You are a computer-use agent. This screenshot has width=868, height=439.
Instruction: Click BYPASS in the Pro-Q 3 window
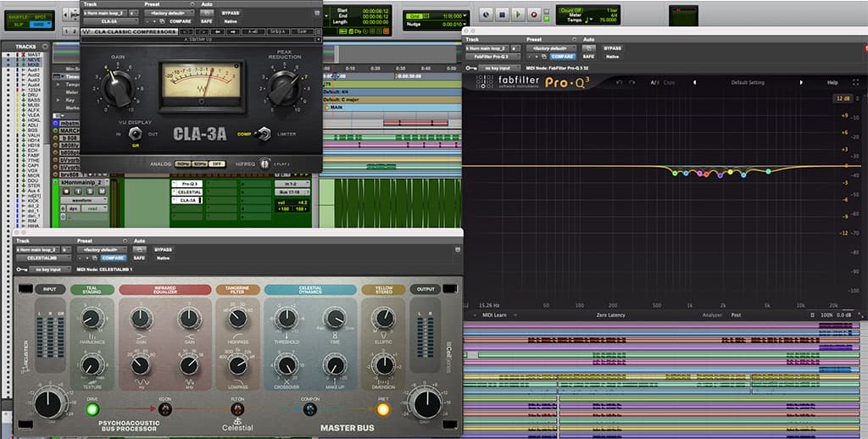click(x=612, y=48)
